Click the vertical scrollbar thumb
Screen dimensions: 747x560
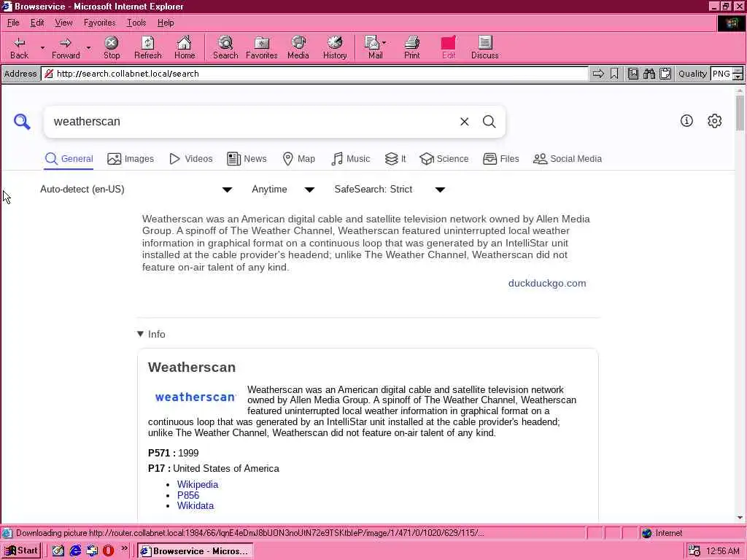pyautogui.click(x=740, y=113)
